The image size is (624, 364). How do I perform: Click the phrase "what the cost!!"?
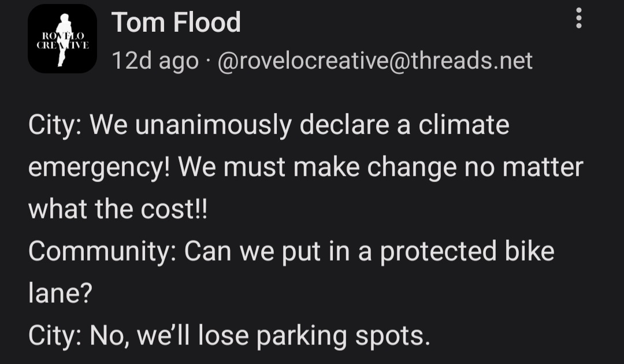click(x=117, y=209)
